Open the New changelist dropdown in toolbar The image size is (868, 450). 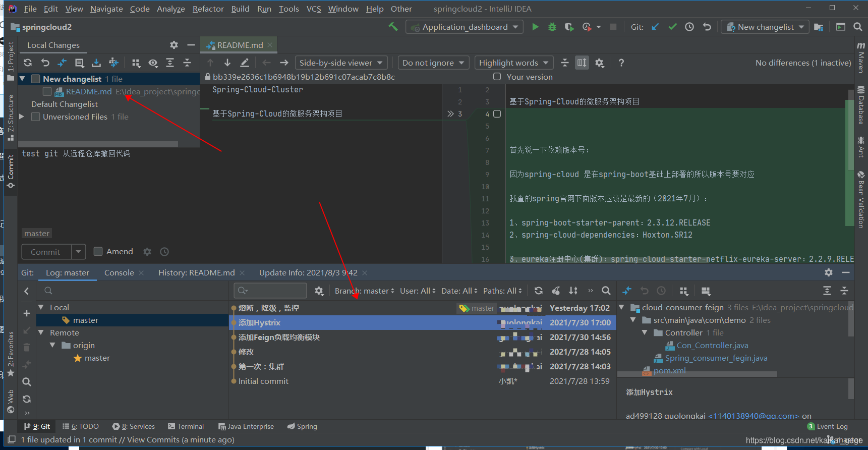[765, 27]
